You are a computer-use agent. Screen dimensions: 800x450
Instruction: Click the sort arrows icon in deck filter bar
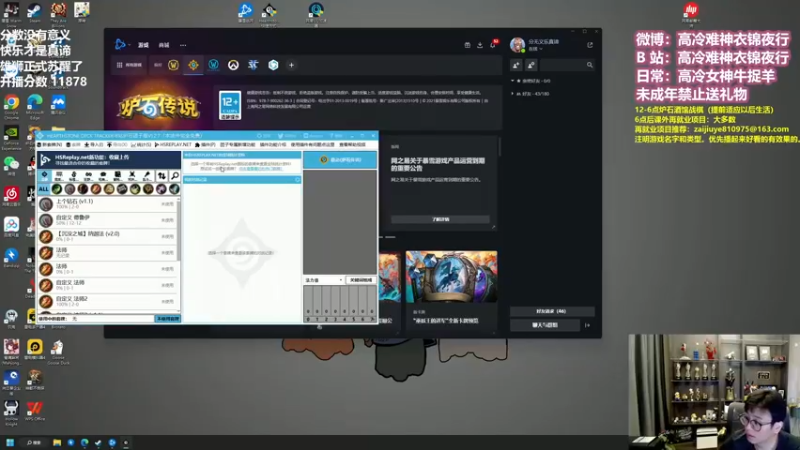pos(161,176)
